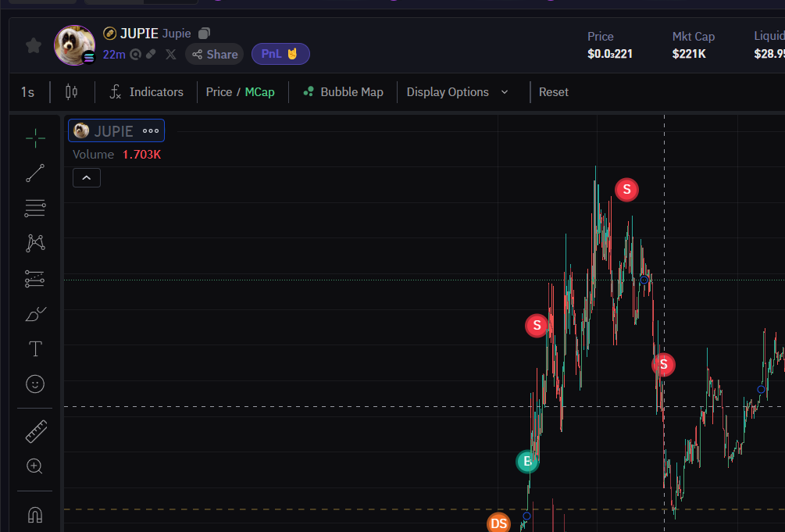Open the Indicators menu
This screenshot has width=785, height=532.
[x=146, y=91]
